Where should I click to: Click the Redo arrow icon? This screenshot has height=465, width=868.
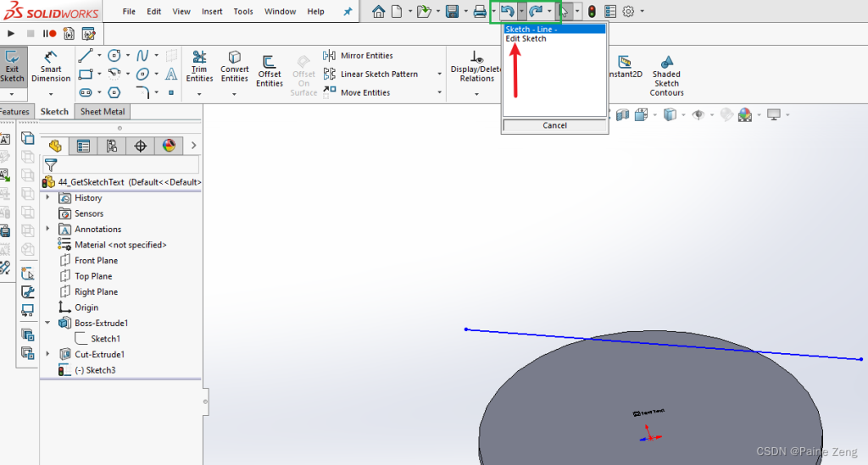[536, 11]
